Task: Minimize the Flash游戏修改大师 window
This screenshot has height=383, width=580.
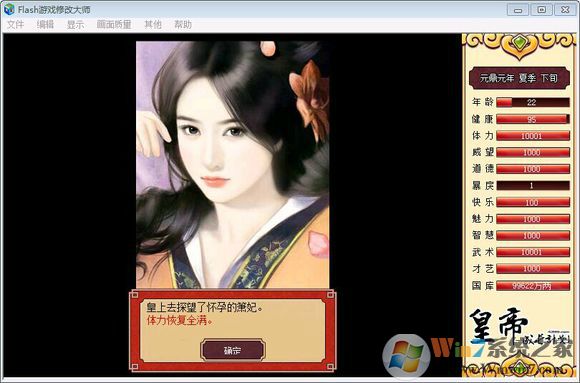Action: pos(518,10)
